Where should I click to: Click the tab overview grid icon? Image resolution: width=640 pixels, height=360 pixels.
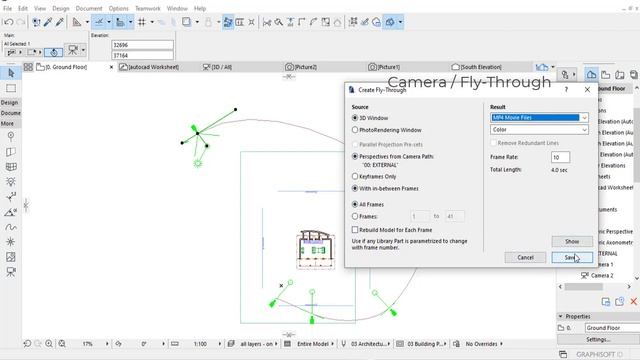[x=28, y=67]
